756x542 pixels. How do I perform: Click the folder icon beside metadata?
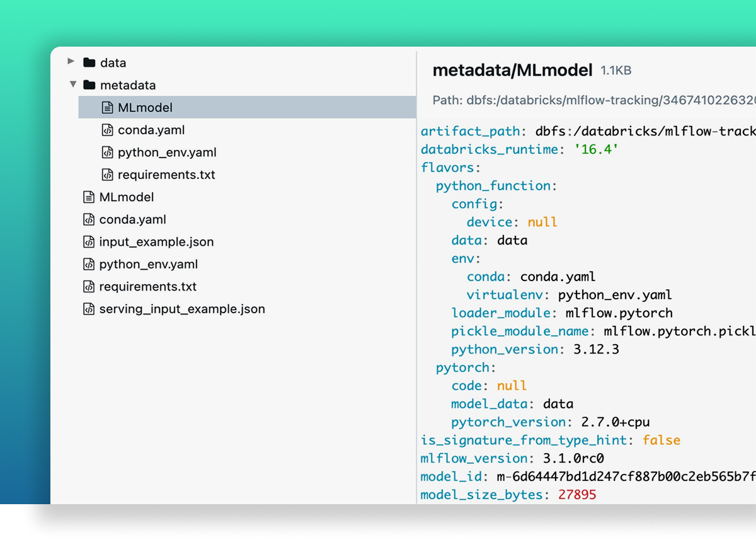click(x=89, y=84)
